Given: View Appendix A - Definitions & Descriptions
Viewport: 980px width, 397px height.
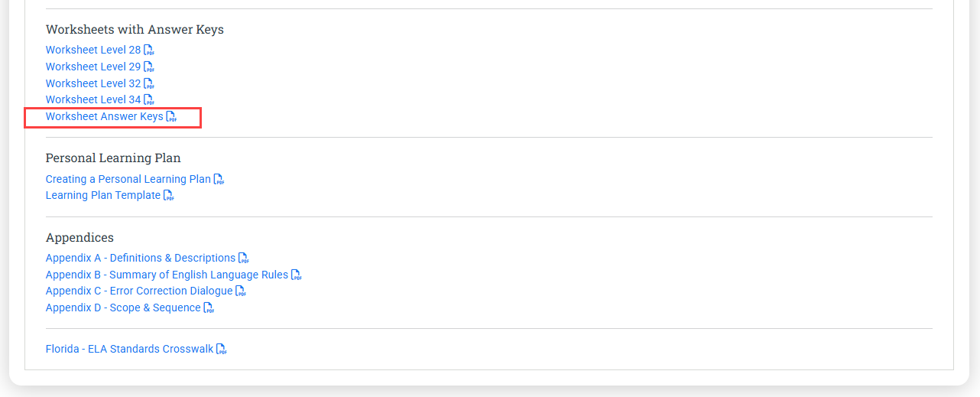Looking at the screenshot, I should tap(141, 259).
